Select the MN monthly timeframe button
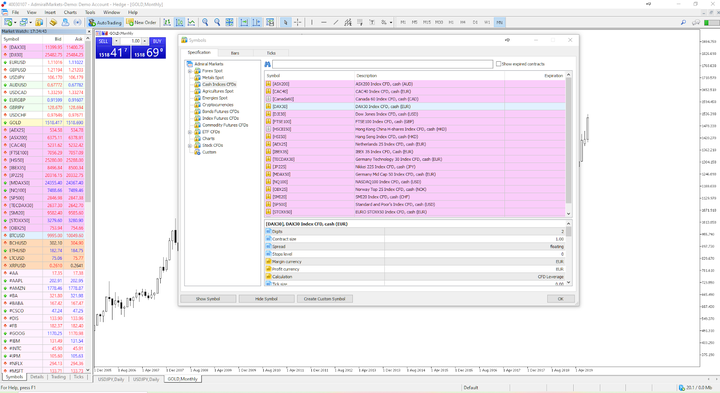Screen dimensions: 720x393 (500, 22)
